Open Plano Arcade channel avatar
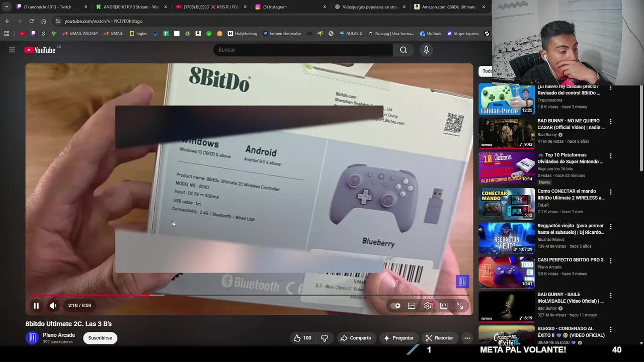 click(x=32, y=338)
